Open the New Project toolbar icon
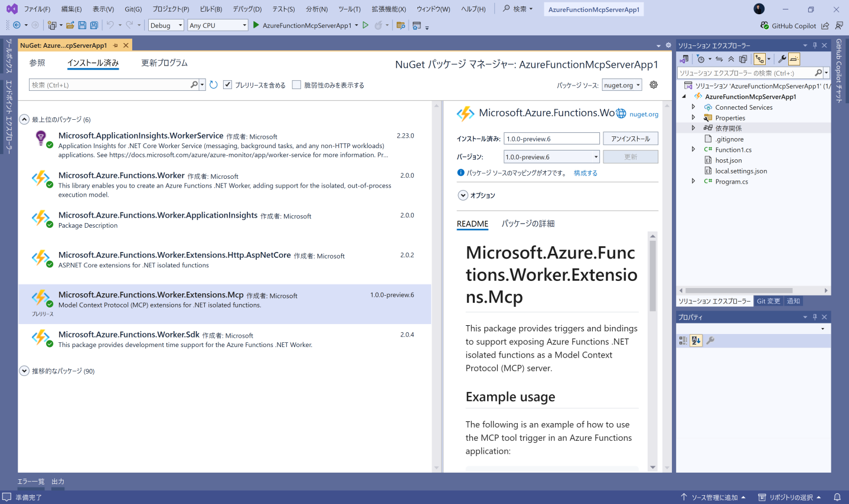Image resolution: width=849 pixels, height=504 pixels. pyautogui.click(x=52, y=25)
